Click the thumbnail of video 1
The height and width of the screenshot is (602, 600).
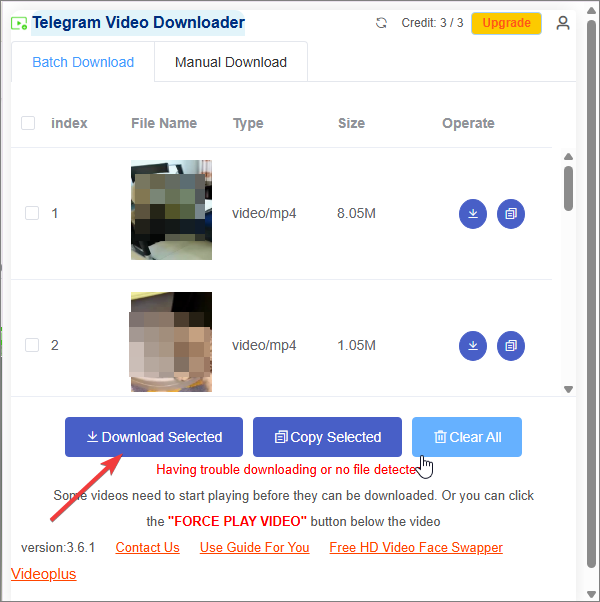pos(171,210)
